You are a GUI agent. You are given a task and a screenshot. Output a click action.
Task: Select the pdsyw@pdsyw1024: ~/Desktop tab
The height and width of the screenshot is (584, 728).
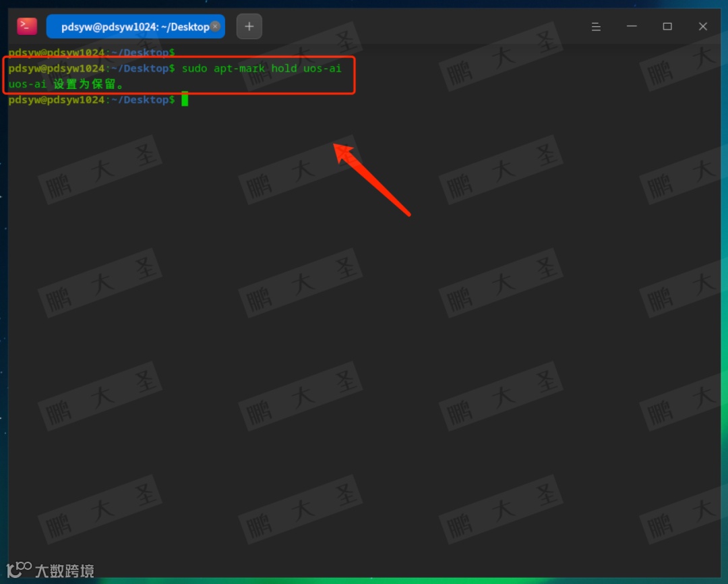[135, 26]
